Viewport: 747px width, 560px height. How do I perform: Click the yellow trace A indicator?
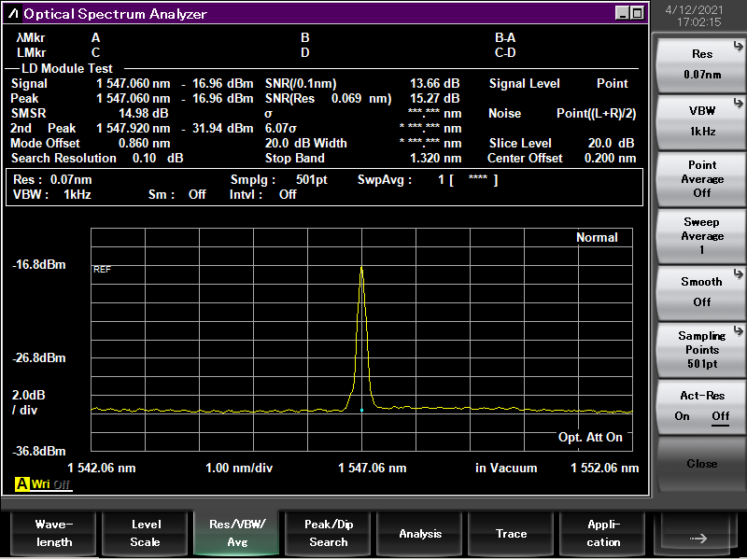point(21,484)
